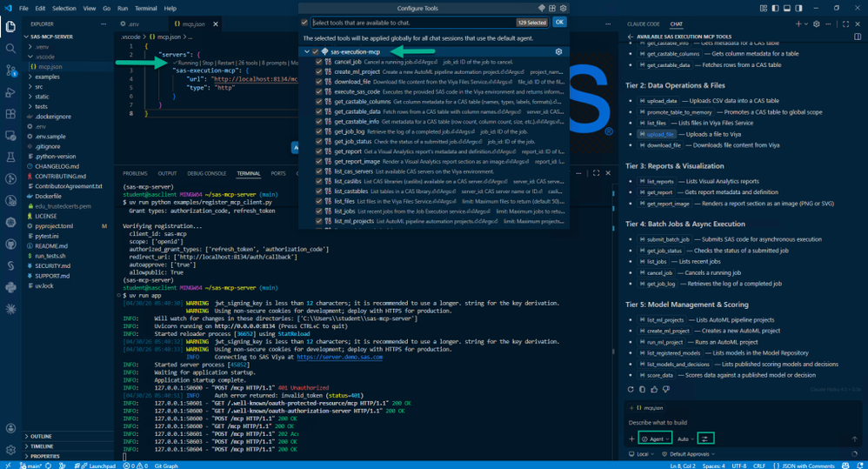The image size is (868, 469).
Task: Open the Source Control view
Action: tap(10, 70)
